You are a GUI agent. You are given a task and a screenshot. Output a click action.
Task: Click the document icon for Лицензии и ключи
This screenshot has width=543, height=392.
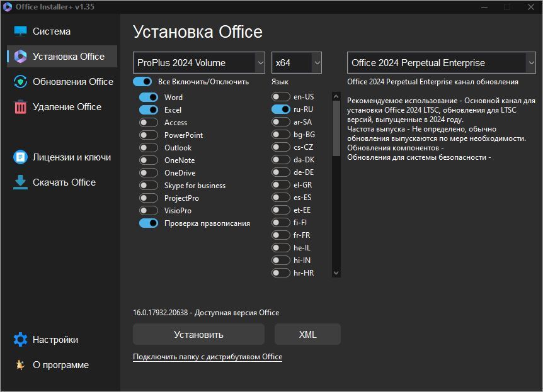21,157
